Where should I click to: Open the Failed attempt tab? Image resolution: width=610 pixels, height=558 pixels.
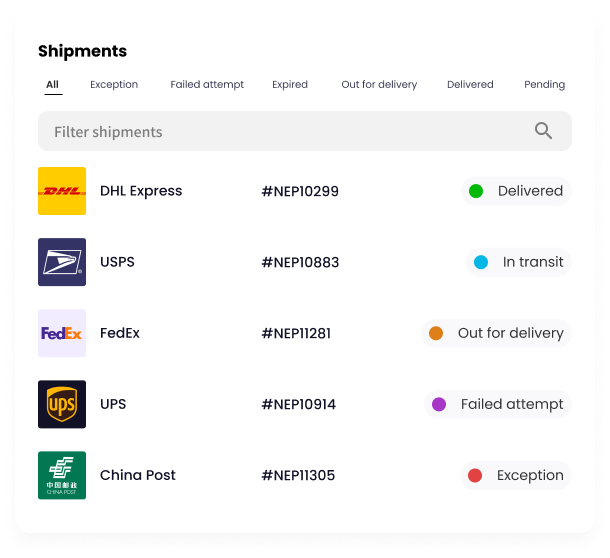coord(207,84)
